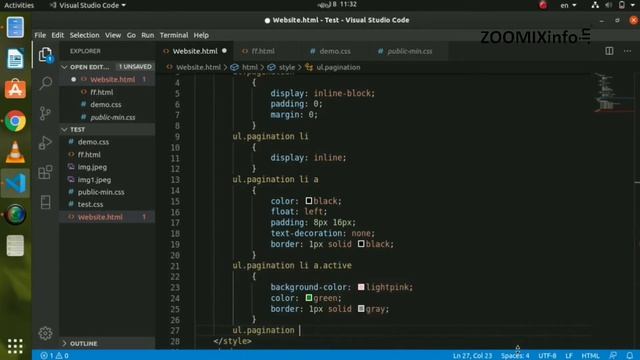
Task: Show errors and warnings in status bar
Action: tap(54, 356)
